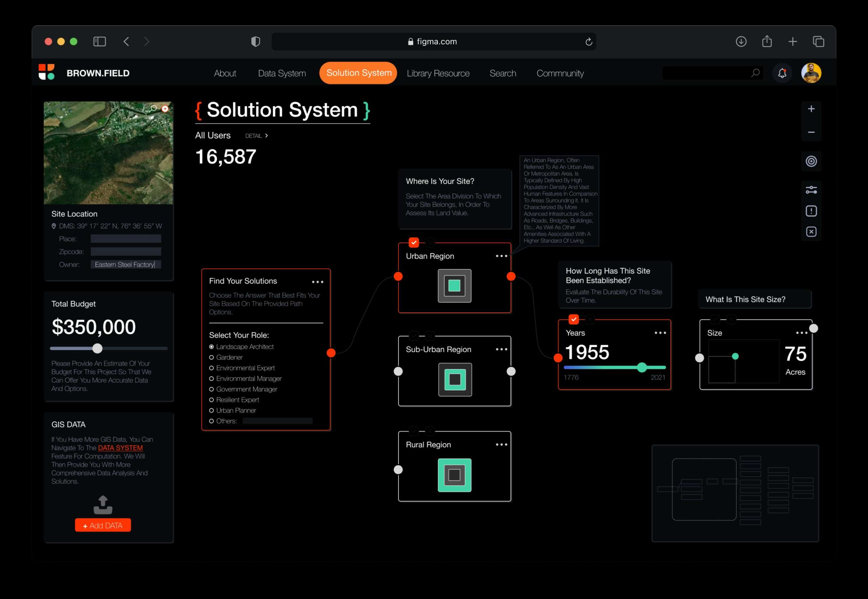Screen dimensions: 868x599
Task: Open the Urban Region three-dot menu
Action: [501, 256]
